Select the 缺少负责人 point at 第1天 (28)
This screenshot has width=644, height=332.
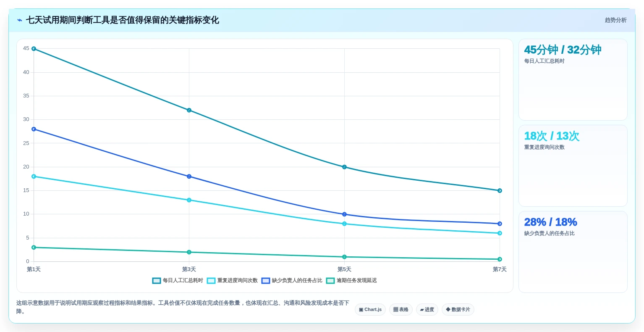tap(34, 129)
